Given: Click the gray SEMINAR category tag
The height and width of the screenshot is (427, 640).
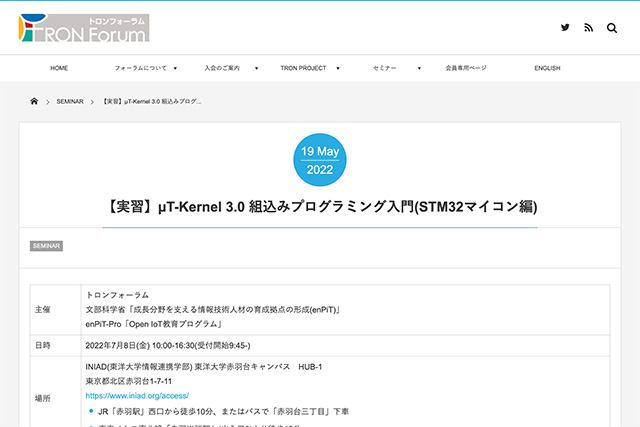Looking at the screenshot, I should tap(46, 246).
